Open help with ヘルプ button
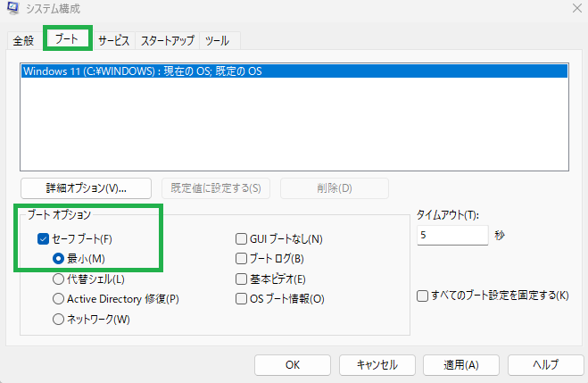588x383 pixels. click(546, 365)
